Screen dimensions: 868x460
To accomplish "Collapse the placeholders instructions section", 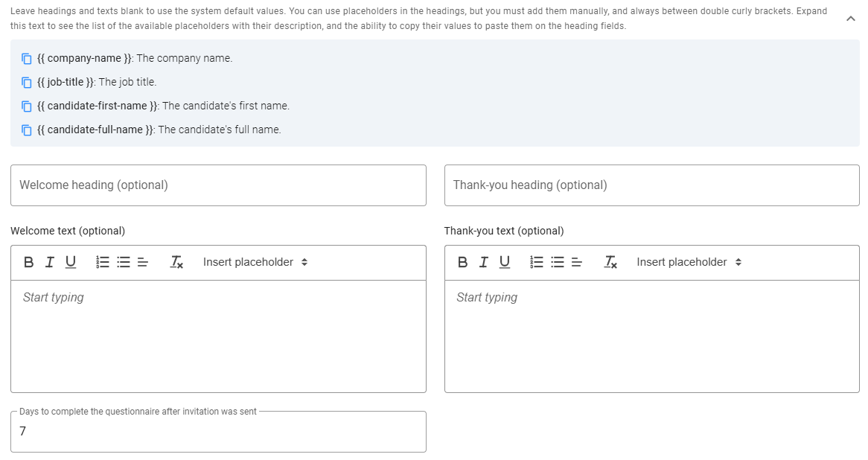I will [849, 19].
